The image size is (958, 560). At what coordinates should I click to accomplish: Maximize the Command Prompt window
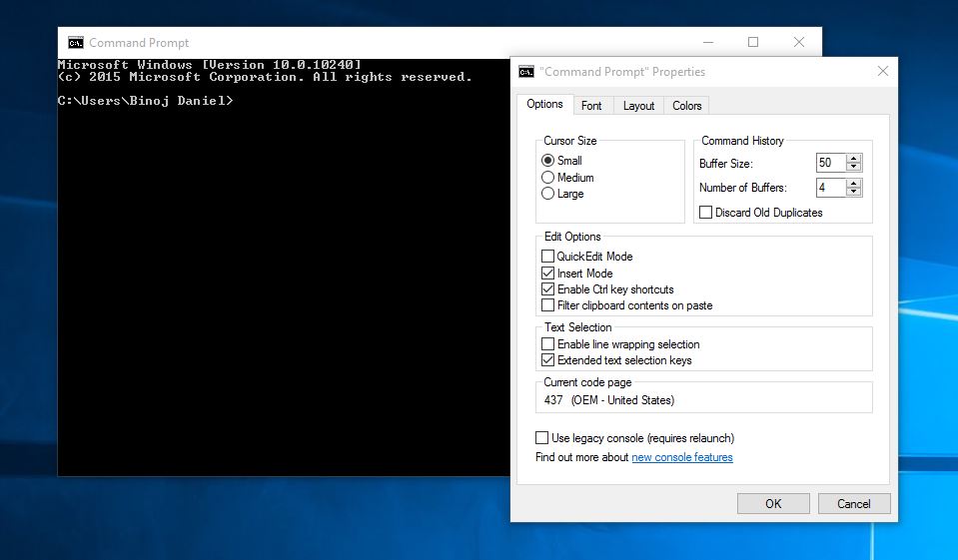753,42
